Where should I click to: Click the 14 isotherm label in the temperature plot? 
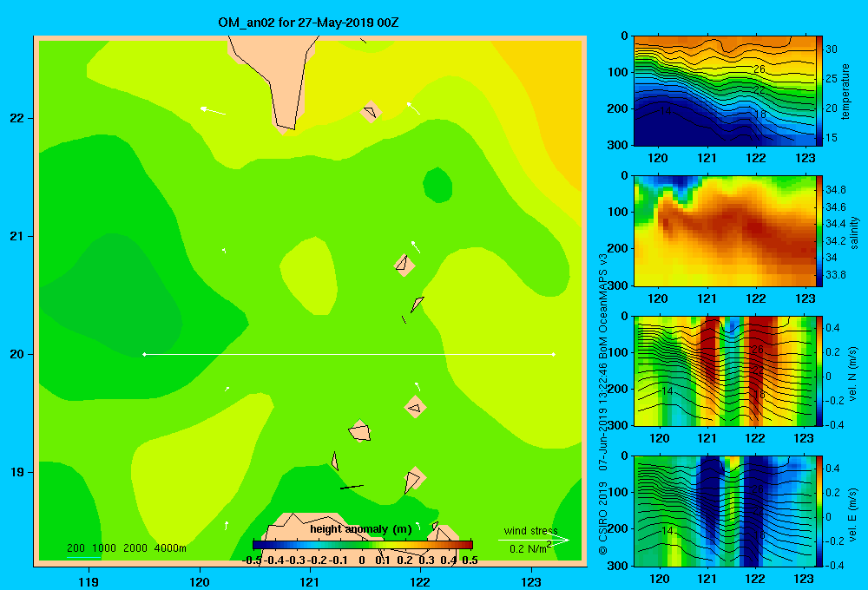[666, 111]
